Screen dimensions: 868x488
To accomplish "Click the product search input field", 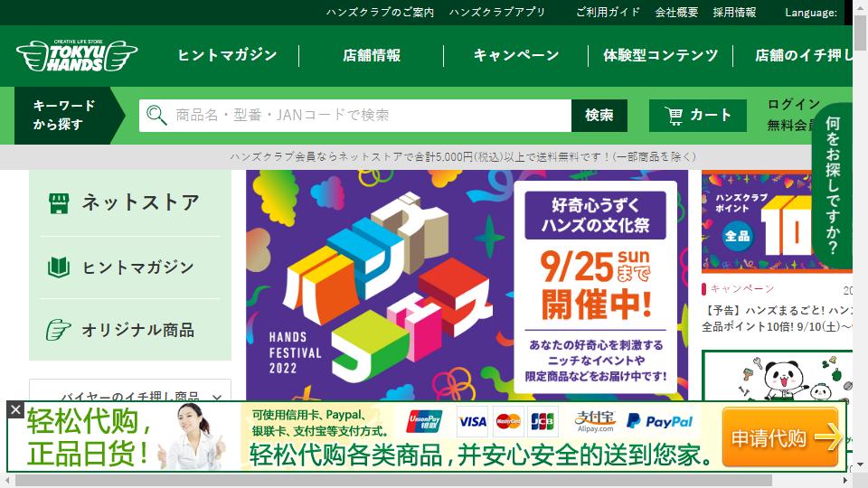I will (x=354, y=116).
